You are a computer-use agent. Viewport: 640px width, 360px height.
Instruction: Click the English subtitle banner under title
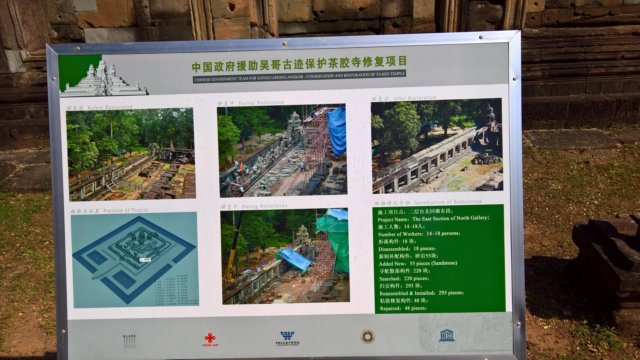[x=300, y=76]
